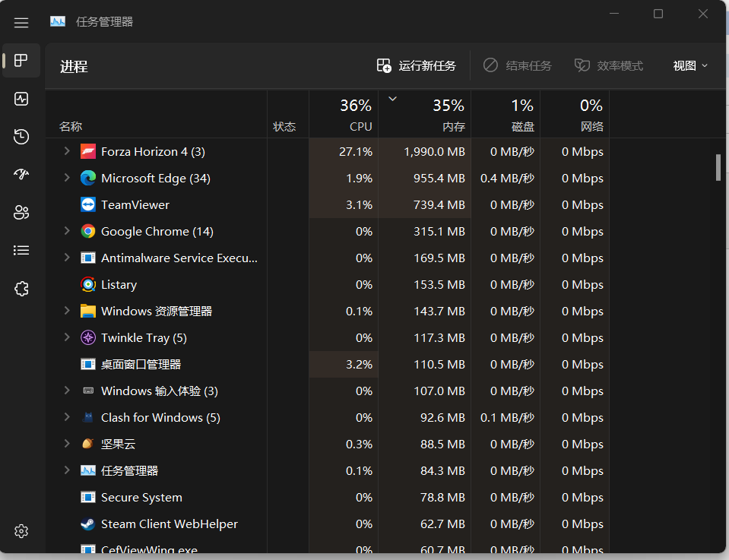Click the TeamViewer app icon
729x560 pixels.
(x=88, y=204)
